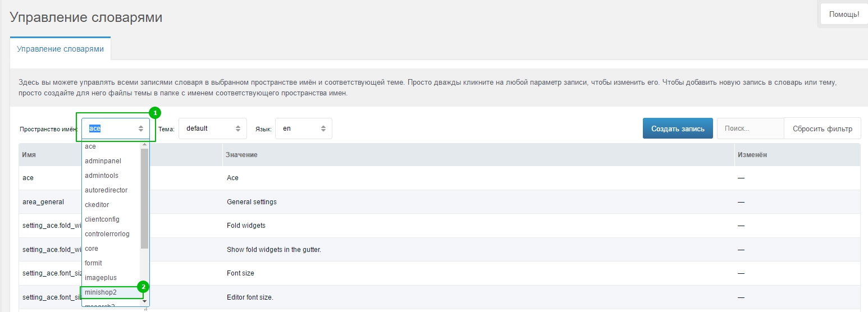This screenshot has height=312, width=868.
Task: Choose ckeditor from the namespace list
Action: tap(97, 205)
